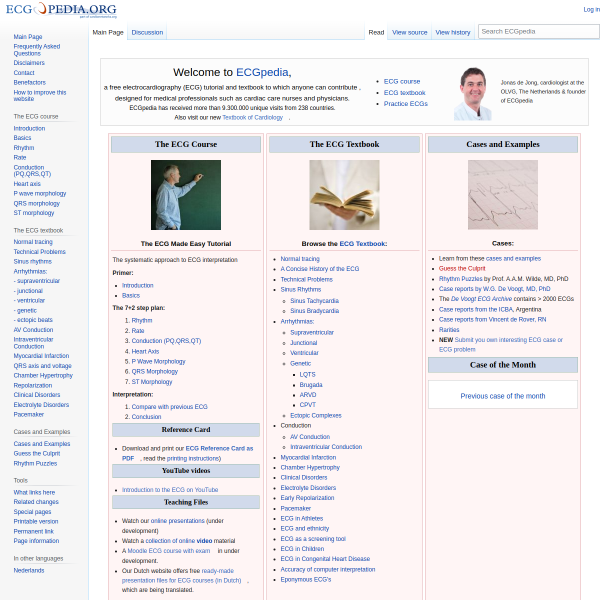Open the View history tab
Viewport: 600px width, 600px height.
tap(453, 33)
